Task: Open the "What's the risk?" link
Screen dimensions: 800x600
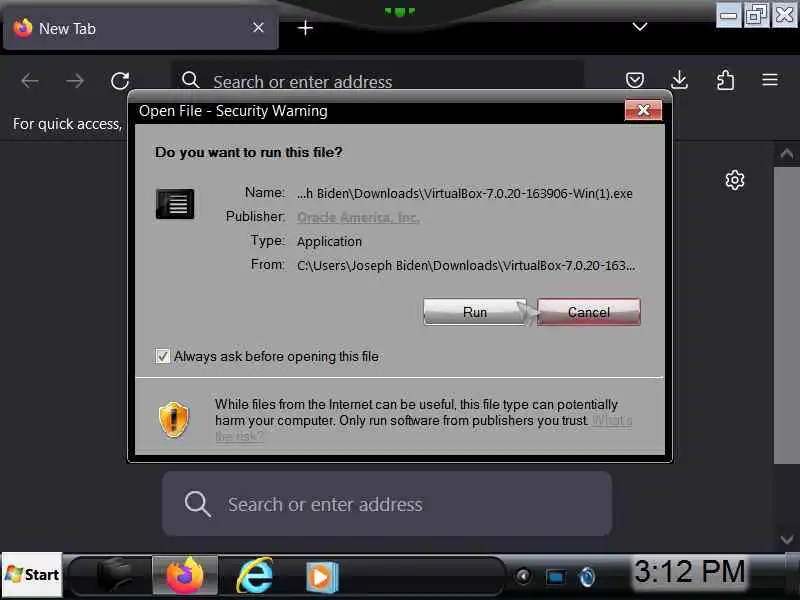Action: [x=611, y=421]
